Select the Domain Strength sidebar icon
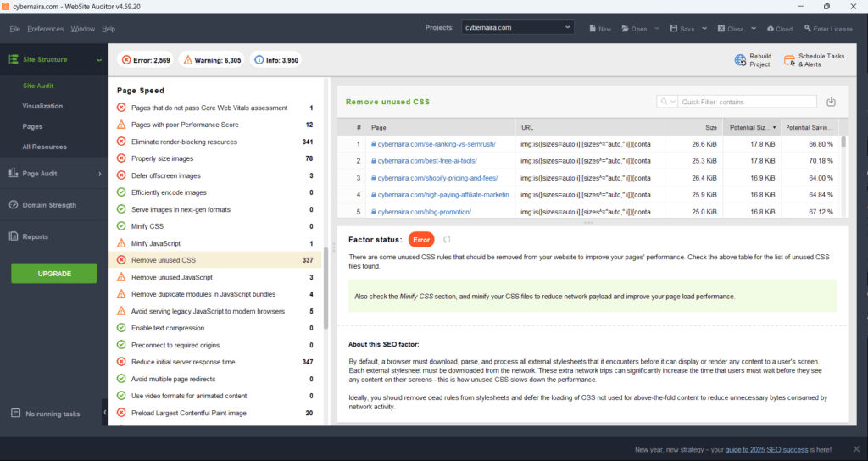 point(14,205)
